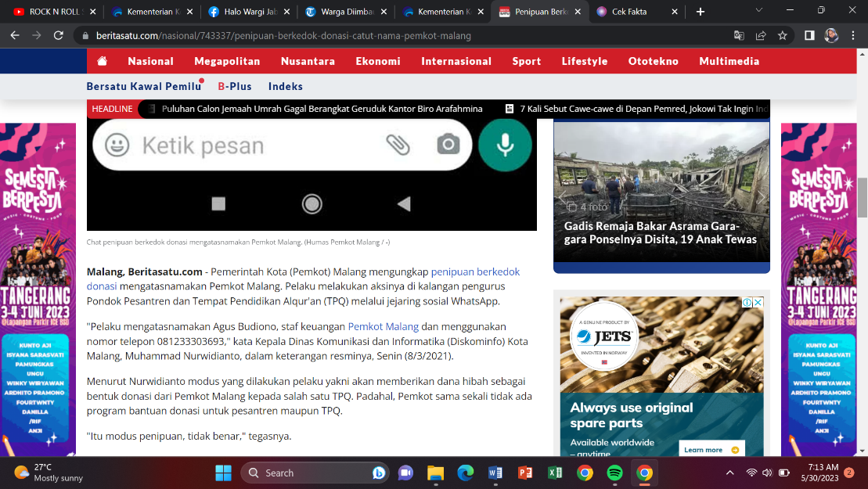Select the Ototekno navigation item
Screen dimensions: 868x489
[x=653, y=61]
